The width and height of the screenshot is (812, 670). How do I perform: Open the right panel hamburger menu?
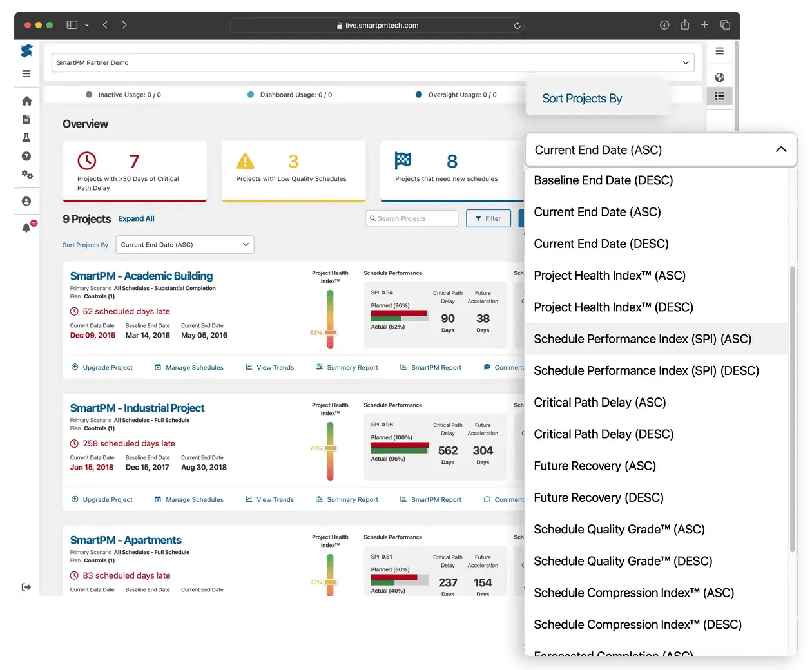click(720, 51)
